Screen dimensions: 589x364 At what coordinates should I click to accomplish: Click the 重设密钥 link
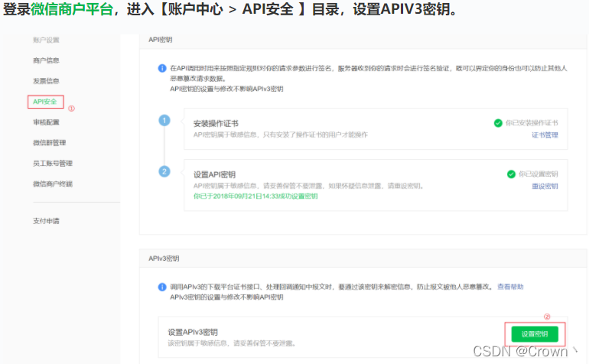coord(545,186)
